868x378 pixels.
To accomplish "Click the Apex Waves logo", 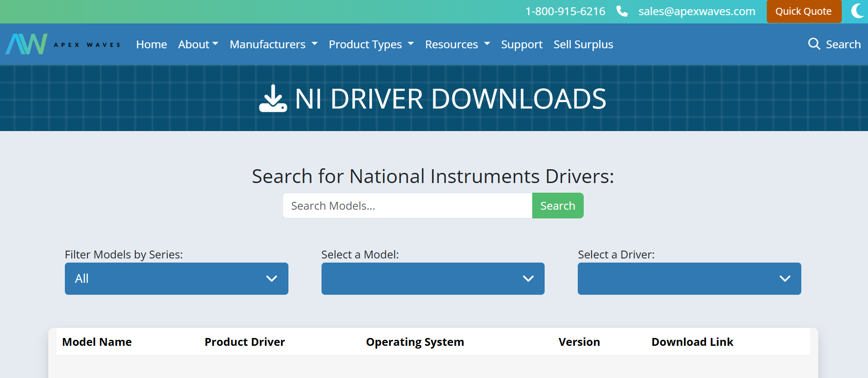I will (63, 44).
